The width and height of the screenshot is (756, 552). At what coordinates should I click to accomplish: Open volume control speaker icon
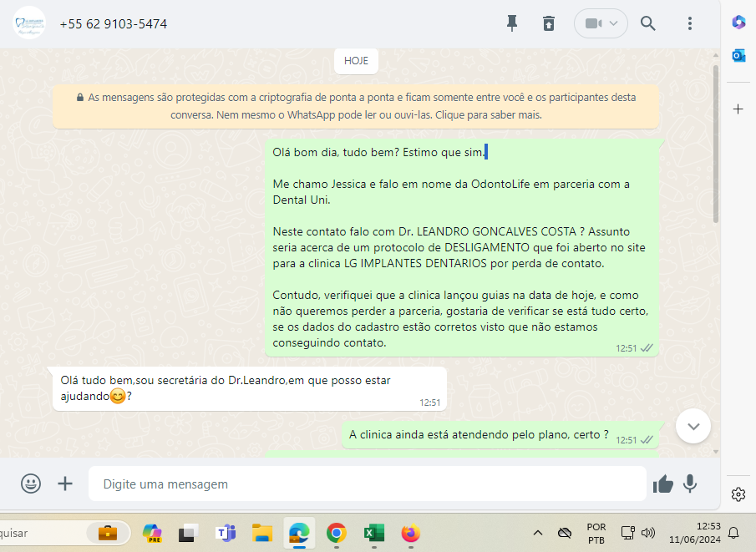click(x=648, y=533)
